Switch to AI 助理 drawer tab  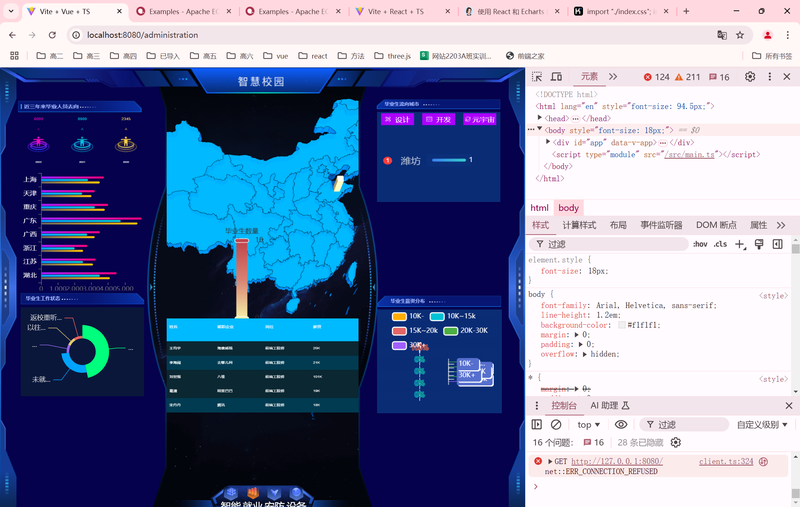(x=610, y=405)
